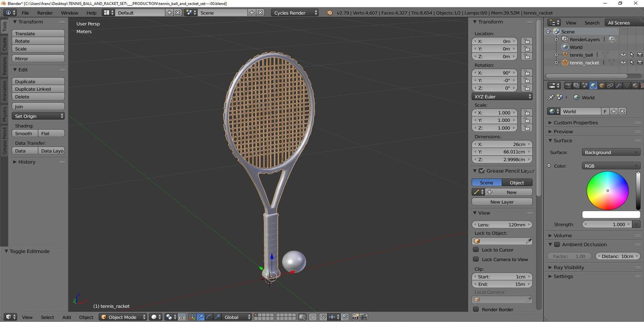This screenshot has height=322, width=644.
Task: Open the Constraints chain-link tab icon
Action: click(610, 86)
